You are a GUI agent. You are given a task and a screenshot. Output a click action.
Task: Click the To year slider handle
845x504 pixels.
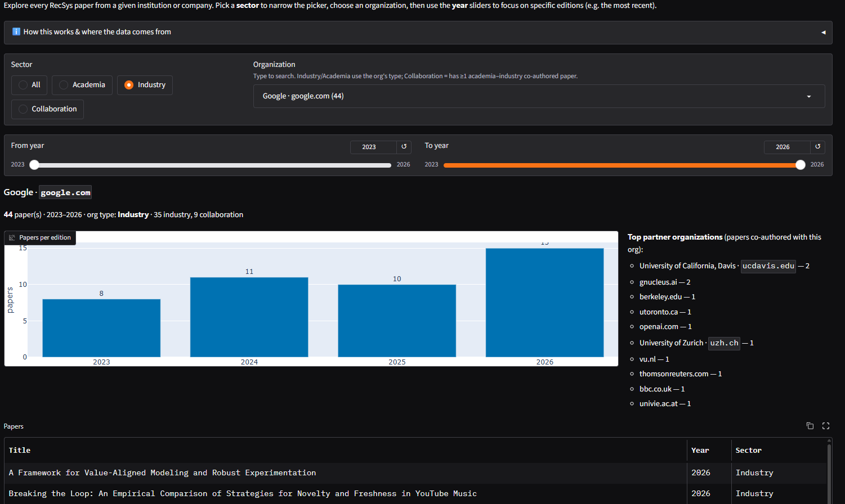[801, 165]
